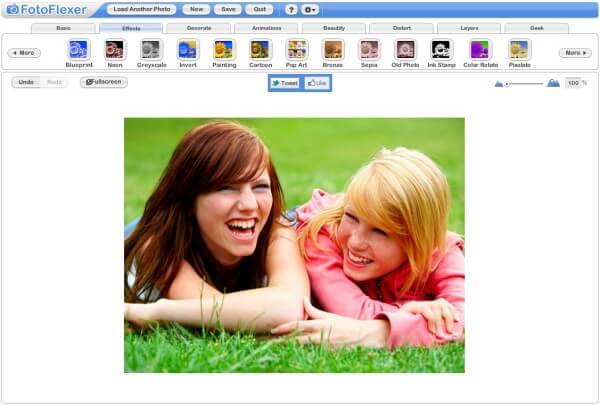Open the Beautify tab

coord(334,28)
